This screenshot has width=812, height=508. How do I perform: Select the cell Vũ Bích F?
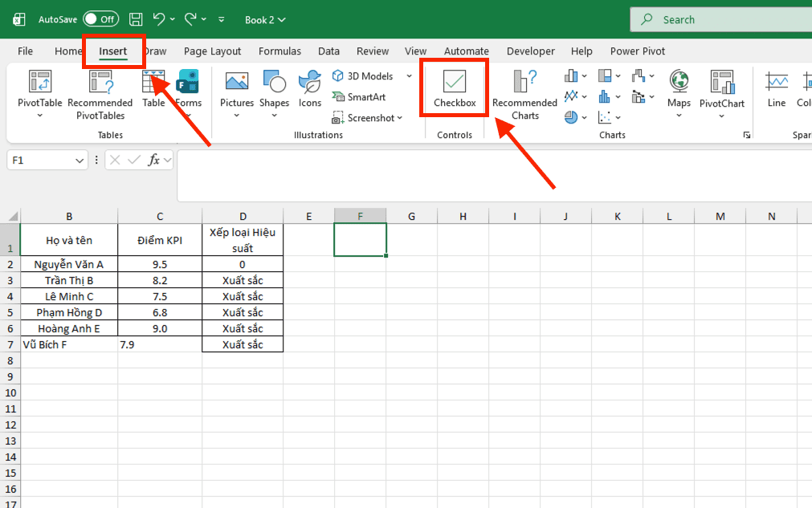point(69,344)
